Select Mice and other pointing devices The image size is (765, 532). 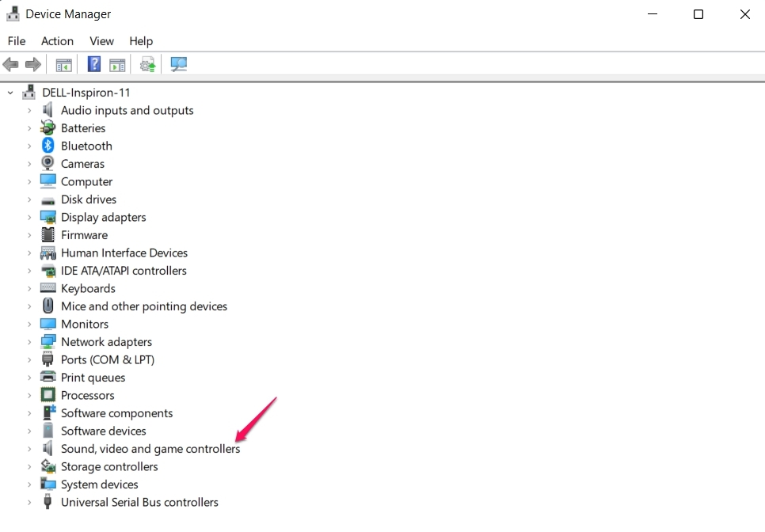tap(143, 306)
